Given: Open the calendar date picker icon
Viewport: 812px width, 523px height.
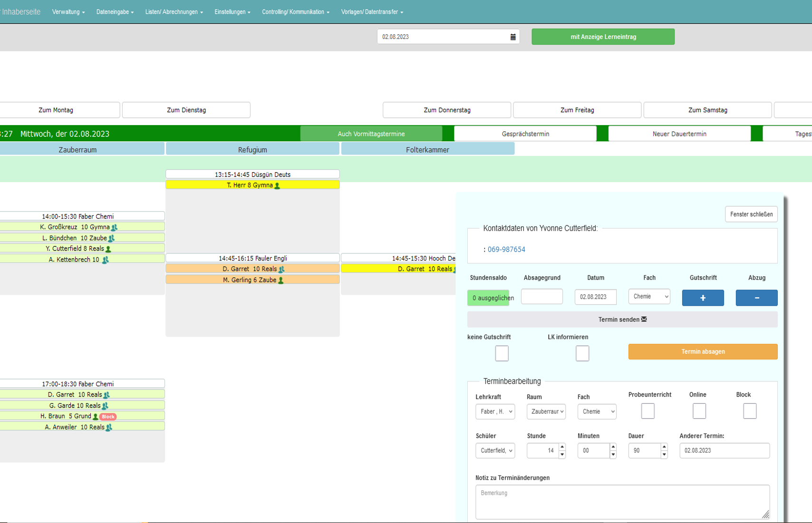Looking at the screenshot, I should pyautogui.click(x=513, y=37).
